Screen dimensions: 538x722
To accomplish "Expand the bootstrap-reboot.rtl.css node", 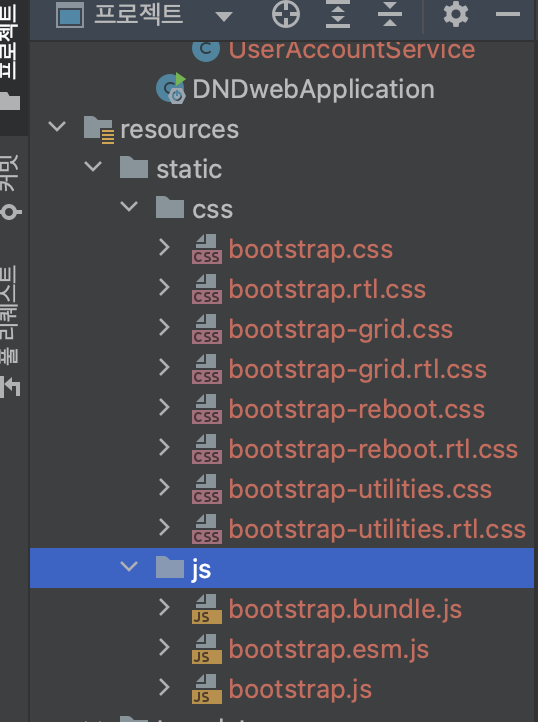I will pyautogui.click(x=164, y=448).
